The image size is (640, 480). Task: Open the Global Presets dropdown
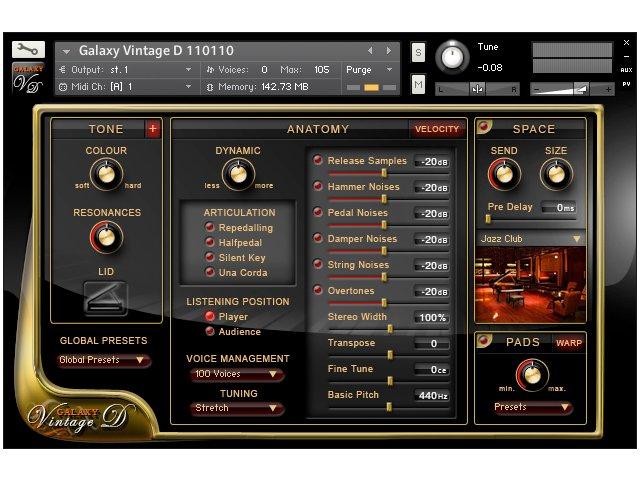tap(103, 360)
